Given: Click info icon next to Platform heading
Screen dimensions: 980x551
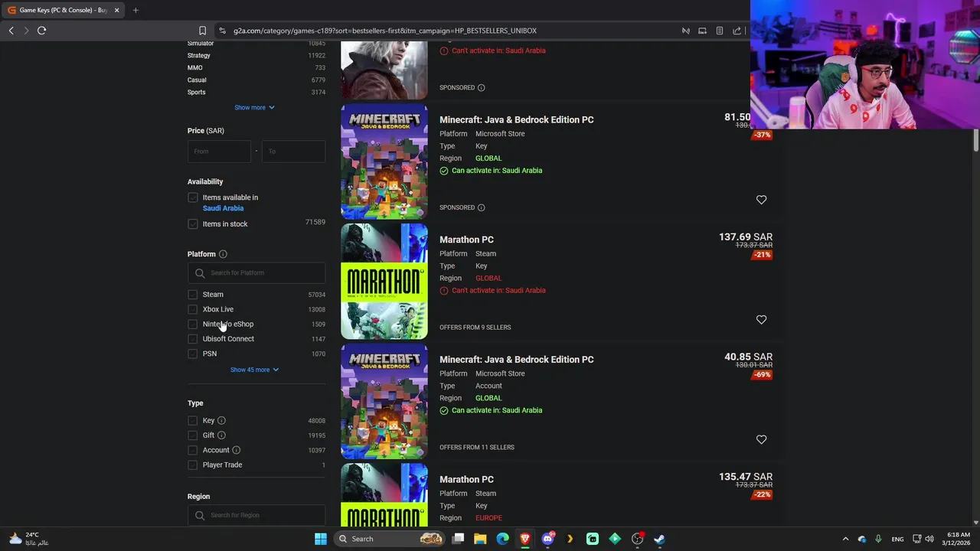Looking at the screenshot, I should (x=223, y=254).
